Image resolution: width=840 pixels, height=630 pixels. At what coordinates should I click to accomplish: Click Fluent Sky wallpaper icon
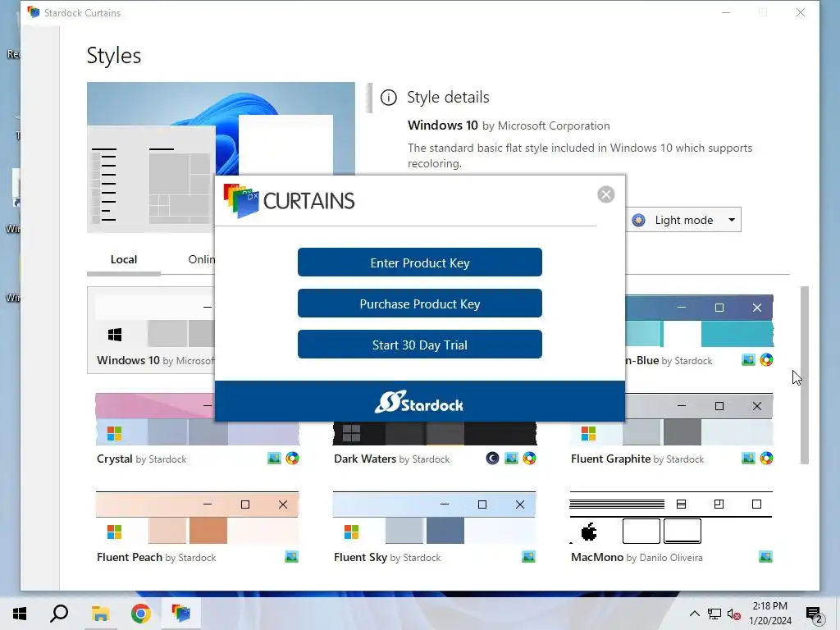tap(528, 557)
